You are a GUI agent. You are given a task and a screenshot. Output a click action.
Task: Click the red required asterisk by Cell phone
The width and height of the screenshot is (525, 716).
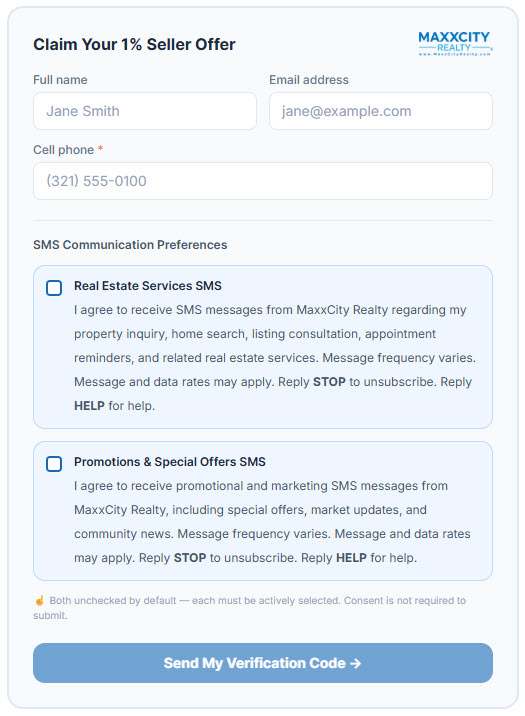point(100,149)
